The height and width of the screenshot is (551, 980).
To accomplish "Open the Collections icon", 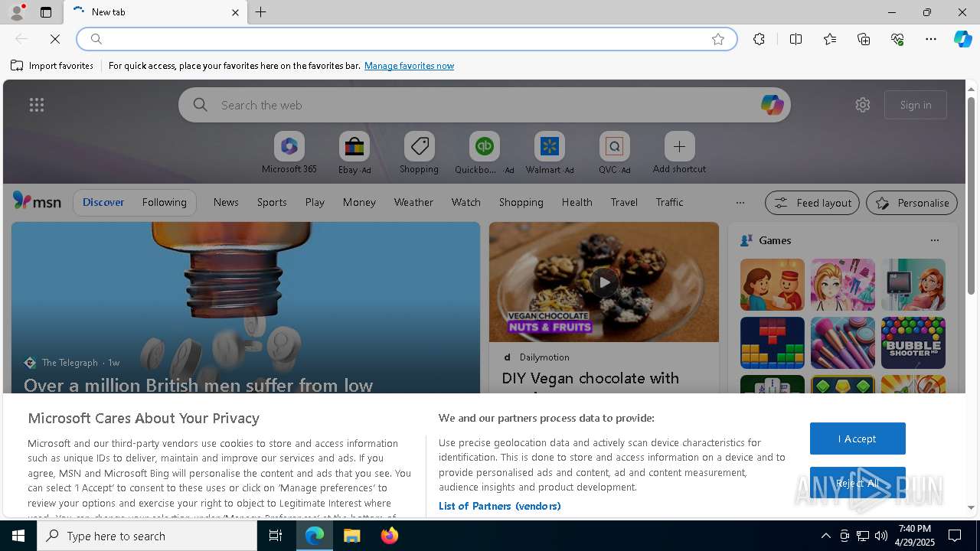I will 864,39.
